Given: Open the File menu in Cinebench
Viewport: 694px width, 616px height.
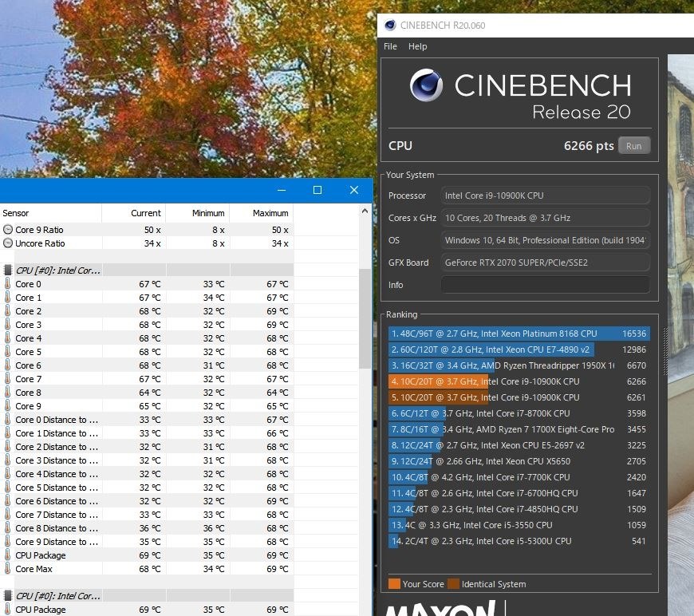Looking at the screenshot, I should [390, 46].
